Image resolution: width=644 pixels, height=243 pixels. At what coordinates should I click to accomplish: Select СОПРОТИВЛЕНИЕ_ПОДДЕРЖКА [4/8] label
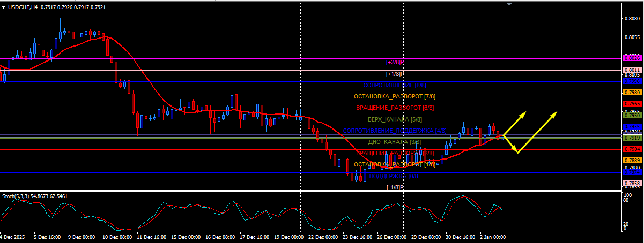395,131
